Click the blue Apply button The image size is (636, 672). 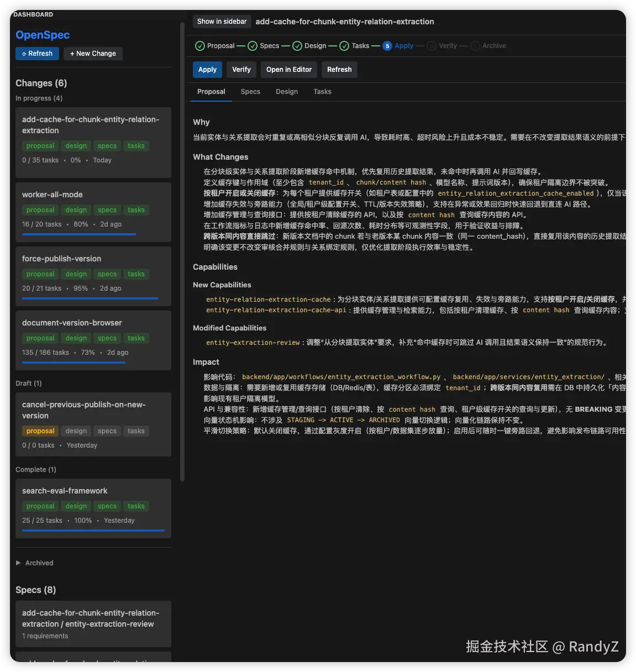pyautogui.click(x=207, y=70)
